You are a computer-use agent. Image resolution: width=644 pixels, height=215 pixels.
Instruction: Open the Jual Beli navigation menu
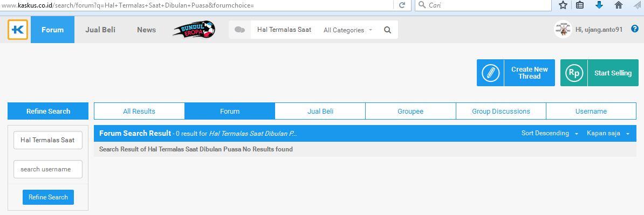[100, 30]
